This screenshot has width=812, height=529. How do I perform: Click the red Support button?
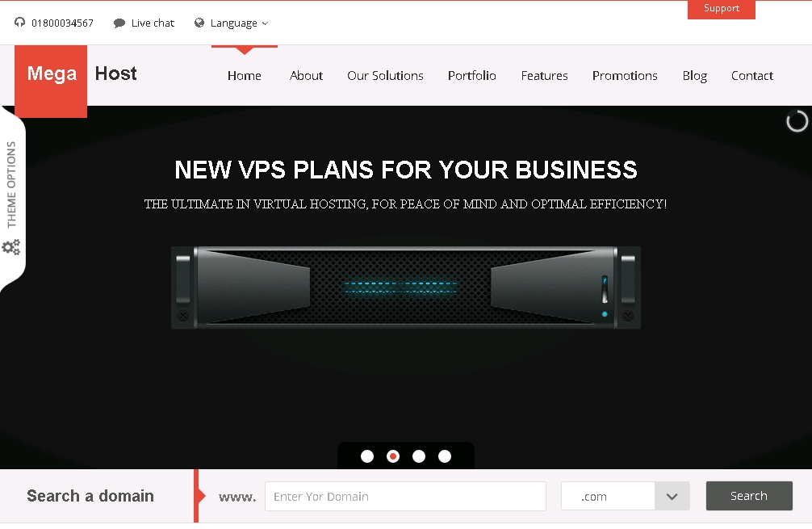click(x=722, y=10)
